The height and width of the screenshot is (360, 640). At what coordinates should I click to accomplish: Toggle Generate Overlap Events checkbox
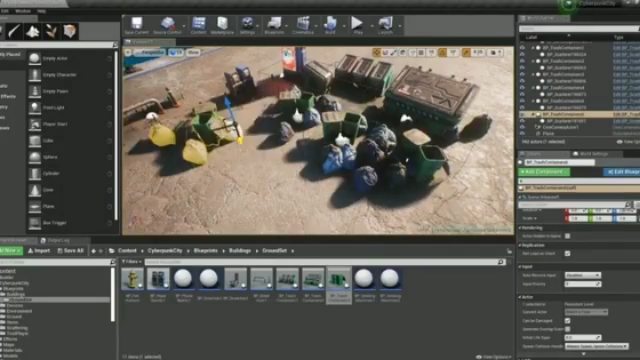click(567, 329)
